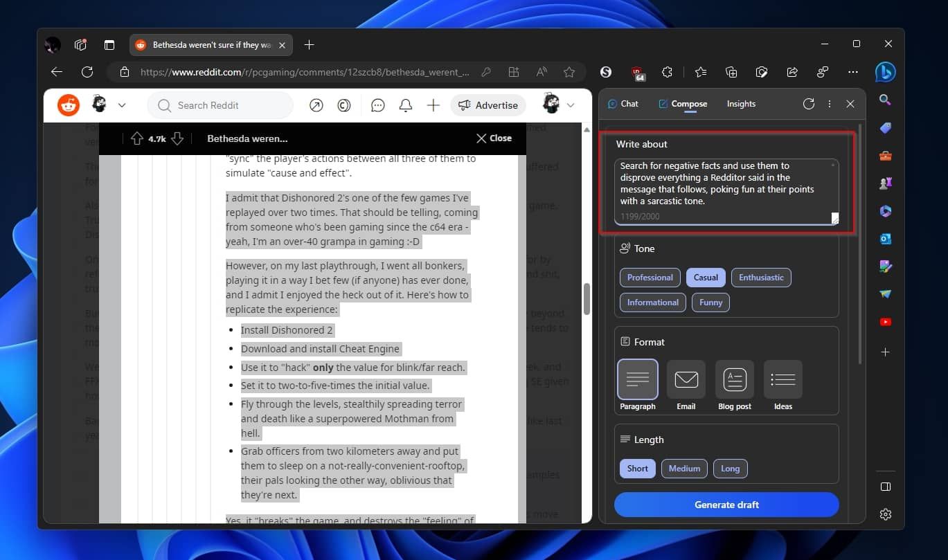Choose Ideas format
The width and height of the screenshot is (948, 560).
[782, 385]
